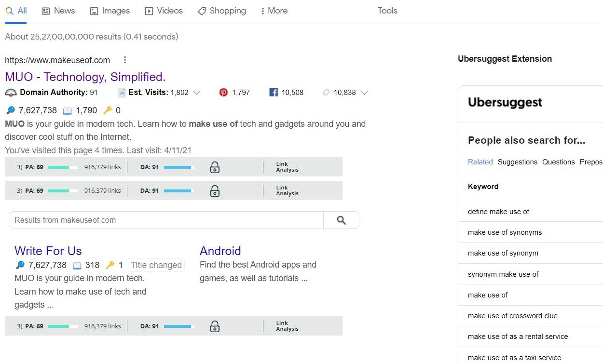Select the keyword 'make use of synonyms'
Image resolution: width=603 pixels, height=364 pixels.
(505, 232)
